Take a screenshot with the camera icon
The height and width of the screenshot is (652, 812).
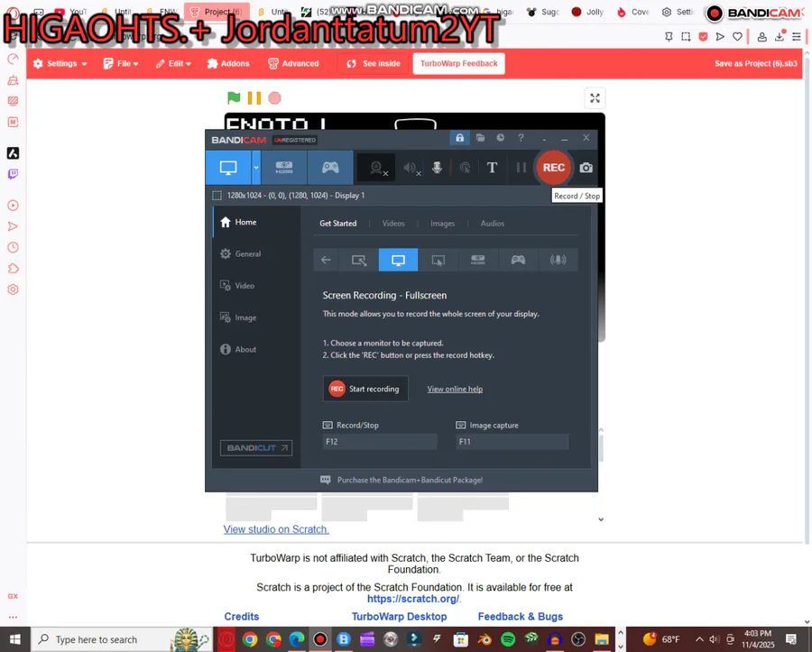[586, 168]
